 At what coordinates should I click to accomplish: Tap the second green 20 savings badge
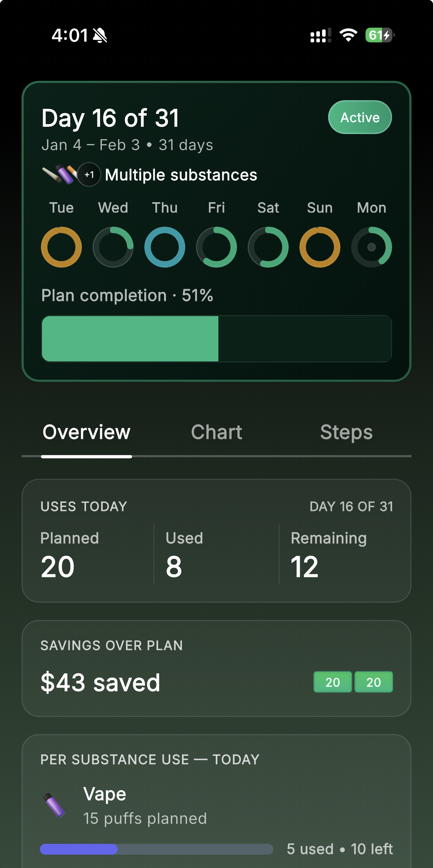click(x=373, y=682)
